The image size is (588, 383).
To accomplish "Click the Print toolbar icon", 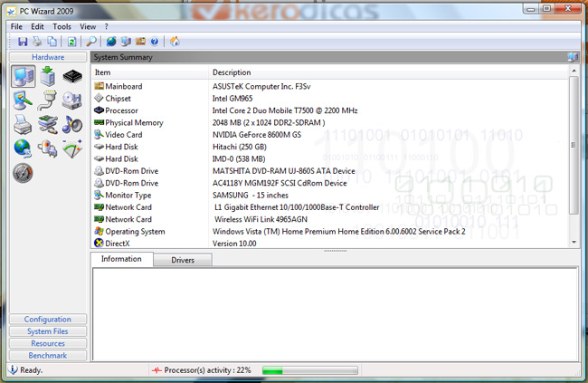I will [37, 42].
